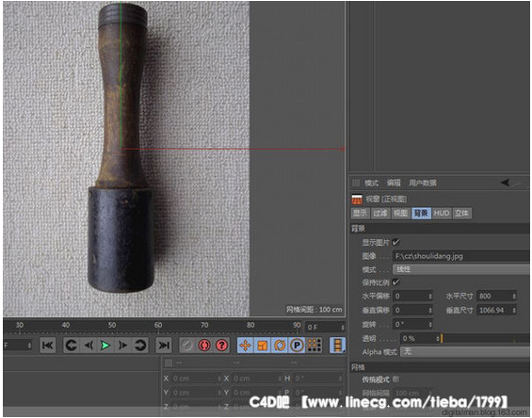Step back one frame
532x418 pixels.
(89, 346)
